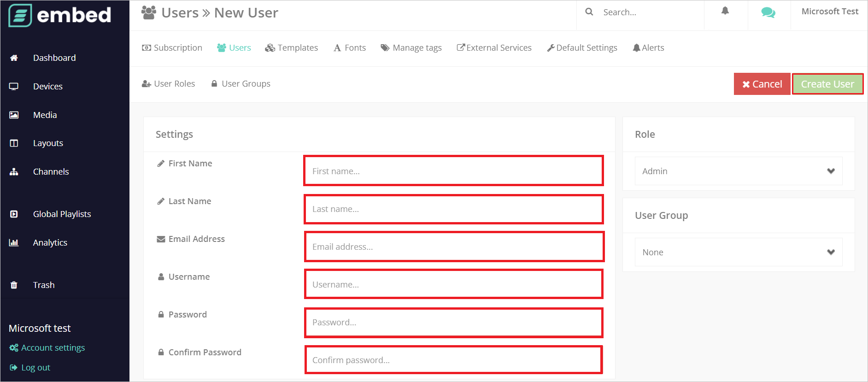
Task: Click the Users group icon in page title
Action: pyautogui.click(x=148, y=12)
